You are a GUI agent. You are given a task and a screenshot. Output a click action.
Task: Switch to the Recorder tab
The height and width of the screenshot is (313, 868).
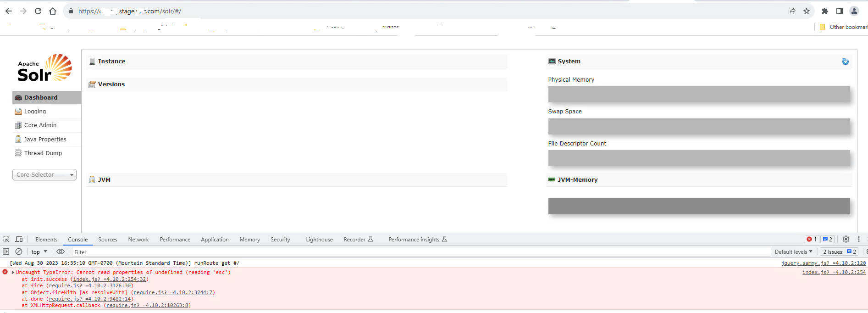coord(359,240)
